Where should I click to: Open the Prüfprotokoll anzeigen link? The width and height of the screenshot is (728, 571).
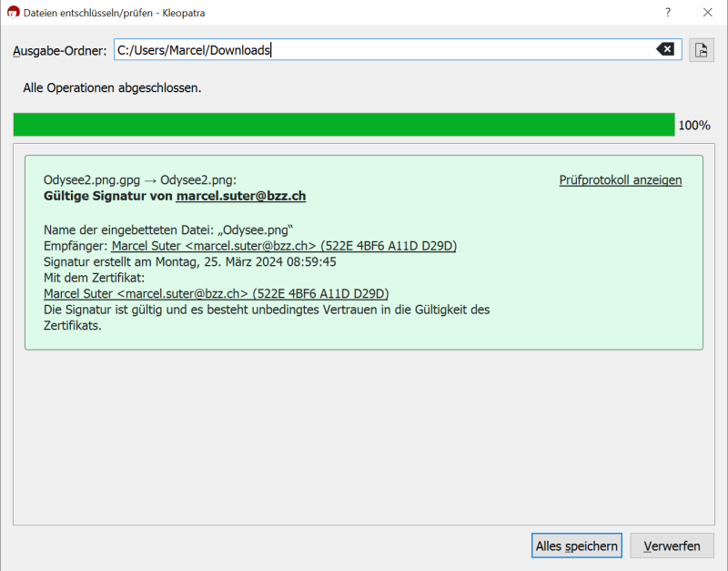620,179
